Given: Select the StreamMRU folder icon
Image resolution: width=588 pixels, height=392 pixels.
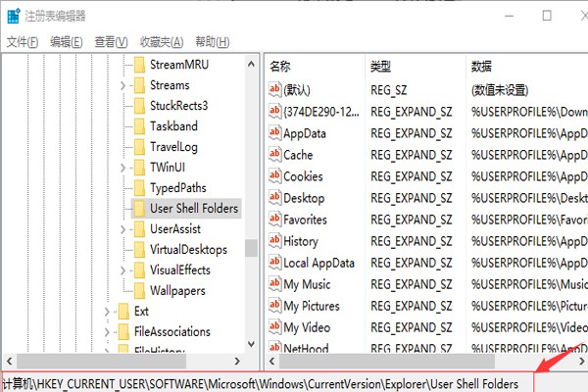Looking at the screenshot, I should coord(139,65).
